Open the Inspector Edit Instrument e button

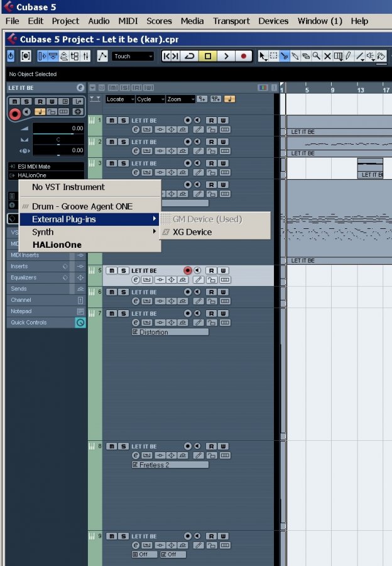(x=80, y=87)
